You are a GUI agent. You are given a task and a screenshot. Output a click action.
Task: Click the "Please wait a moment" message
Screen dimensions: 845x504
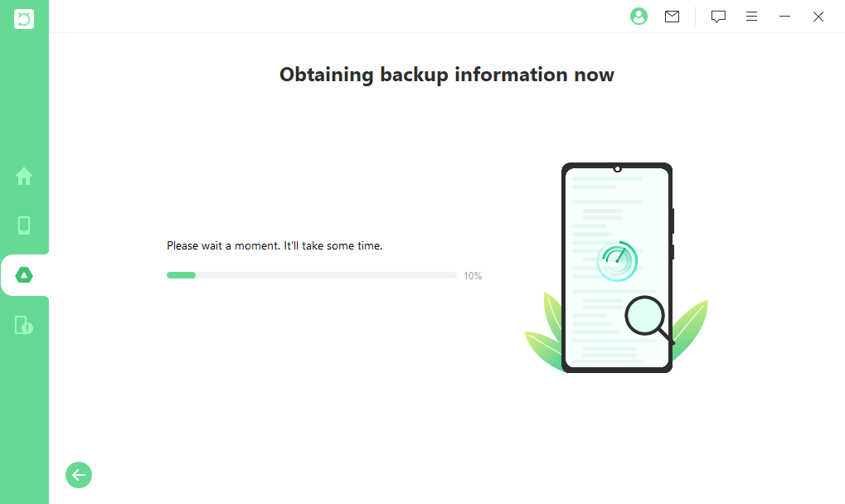pos(274,246)
